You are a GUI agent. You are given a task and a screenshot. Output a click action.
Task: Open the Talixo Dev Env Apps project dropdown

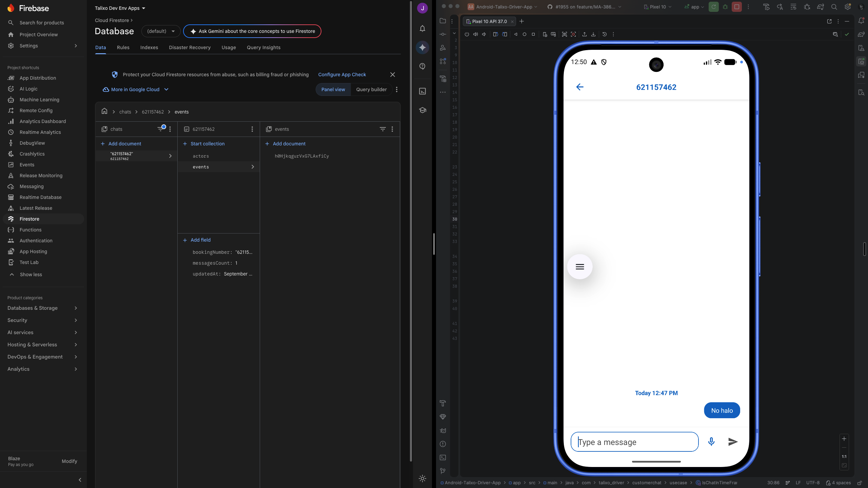click(120, 8)
